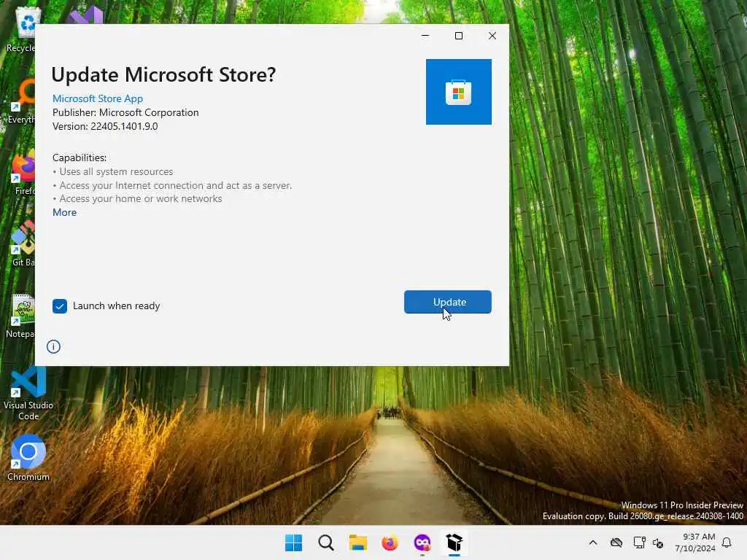Open File Explorer from the taskbar
This screenshot has height=560, width=747.
coord(357,542)
